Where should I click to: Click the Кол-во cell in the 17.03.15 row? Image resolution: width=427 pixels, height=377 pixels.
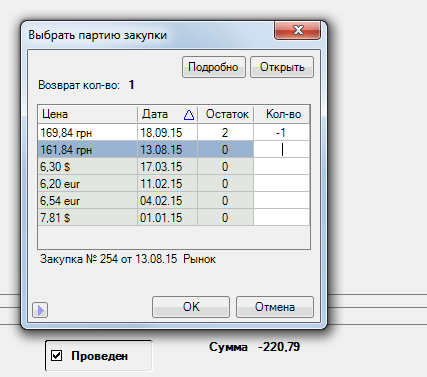coord(282,167)
